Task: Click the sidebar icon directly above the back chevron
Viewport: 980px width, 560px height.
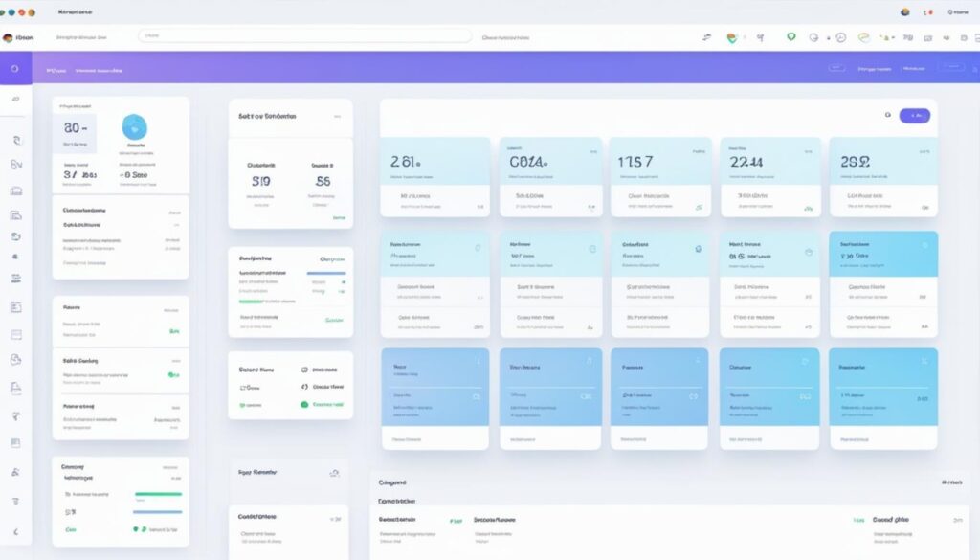Action: pos(14,501)
